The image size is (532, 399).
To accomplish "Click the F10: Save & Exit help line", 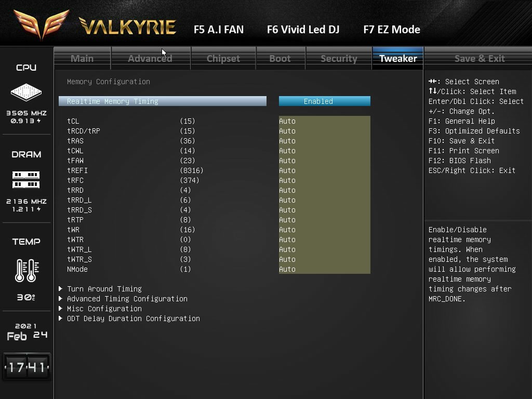I will pyautogui.click(x=461, y=141).
